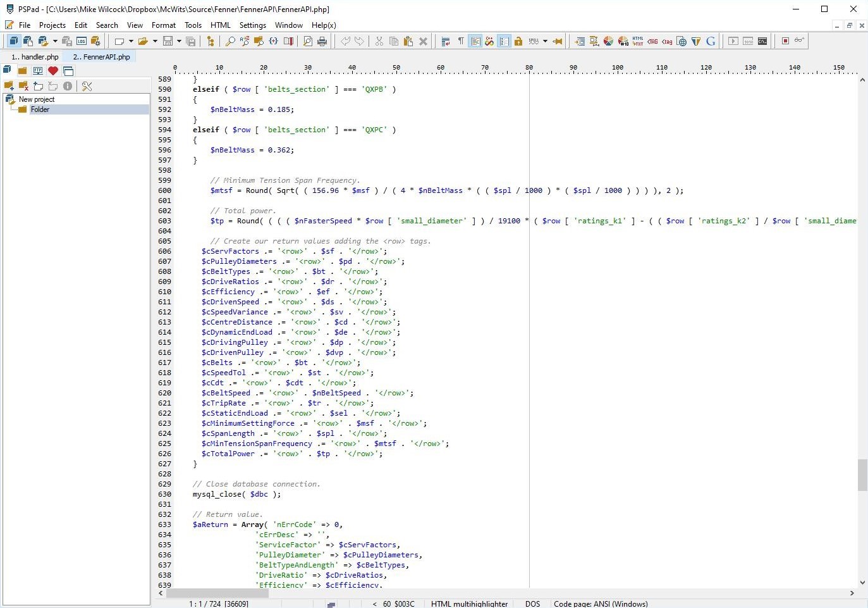Viewport: 868px width, 608px height.
Task: Click the project settings tools icon
Action: pyautogui.click(x=87, y=86)
